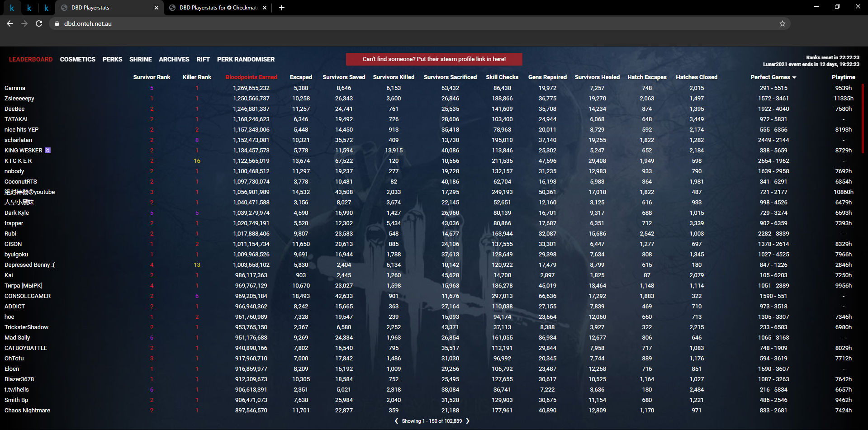Screen dimensions: 868x430
Task: Click the page scrollbar on the right edge
Action: pyautogui.click(x=863, y=118)
